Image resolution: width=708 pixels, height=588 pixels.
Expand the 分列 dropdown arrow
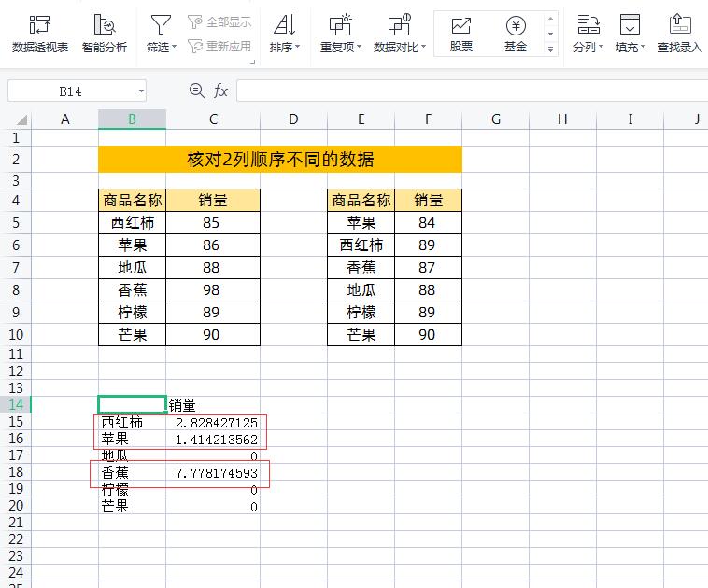click(x=601, y=47)
